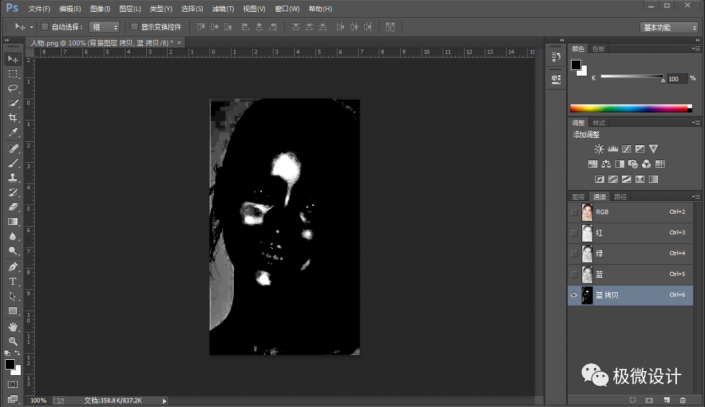Show the RGB channel visibility

click(574, 212)
